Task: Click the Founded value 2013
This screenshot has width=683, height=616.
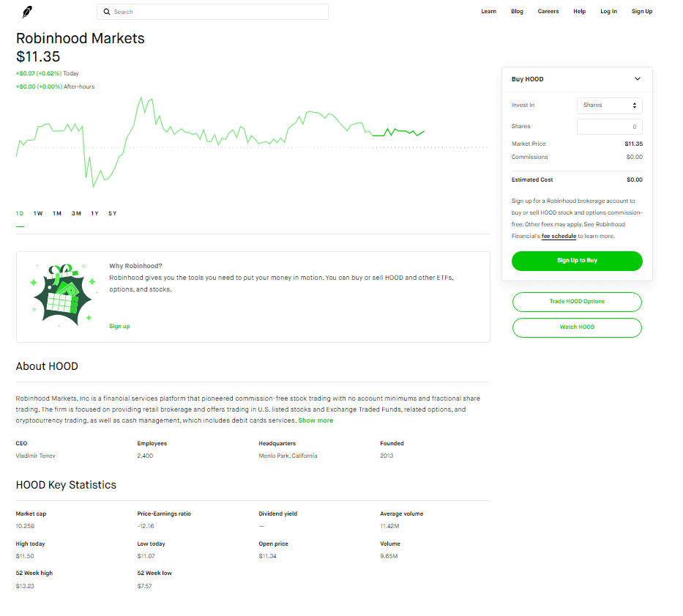Action: (x=387, y=456)
